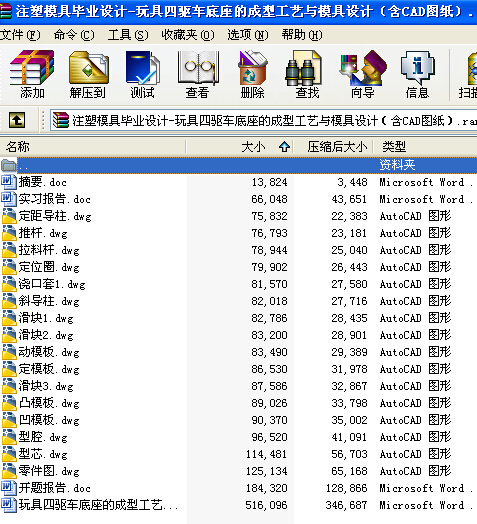Click the AutoCAD icon of 零件图.dwg

tap(9, 471)
